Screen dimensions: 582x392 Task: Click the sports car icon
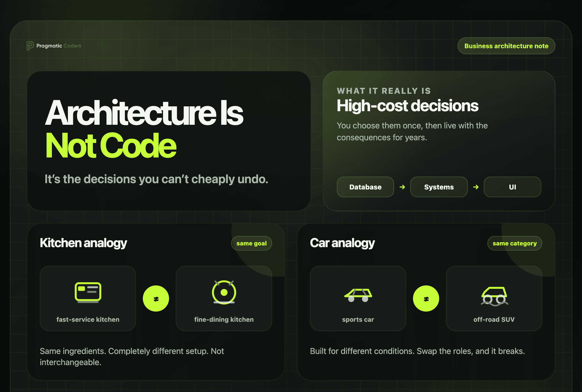[358, 295]
